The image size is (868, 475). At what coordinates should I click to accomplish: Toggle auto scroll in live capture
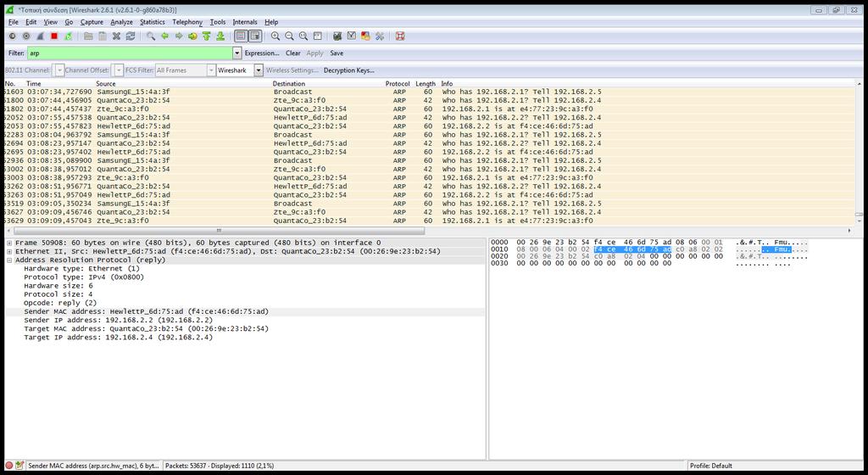tap(255, 36)
